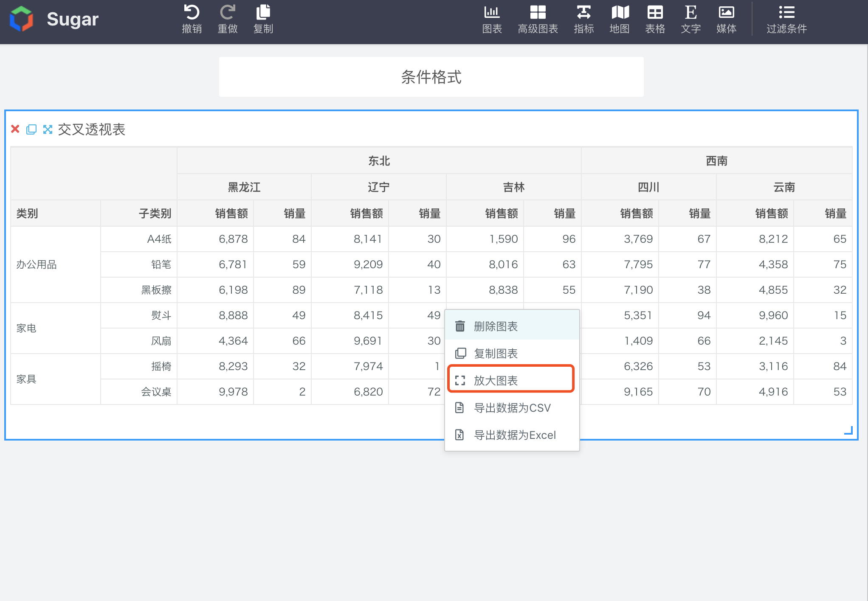
Task: Click the 复制 copy toolbar icon
Action: 263,12
